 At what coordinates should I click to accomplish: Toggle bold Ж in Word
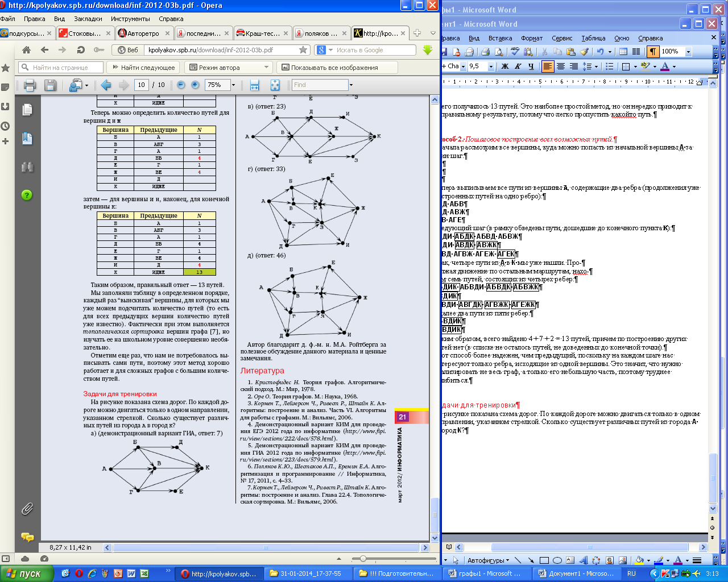pyautogui.click(x=504, y=66)
